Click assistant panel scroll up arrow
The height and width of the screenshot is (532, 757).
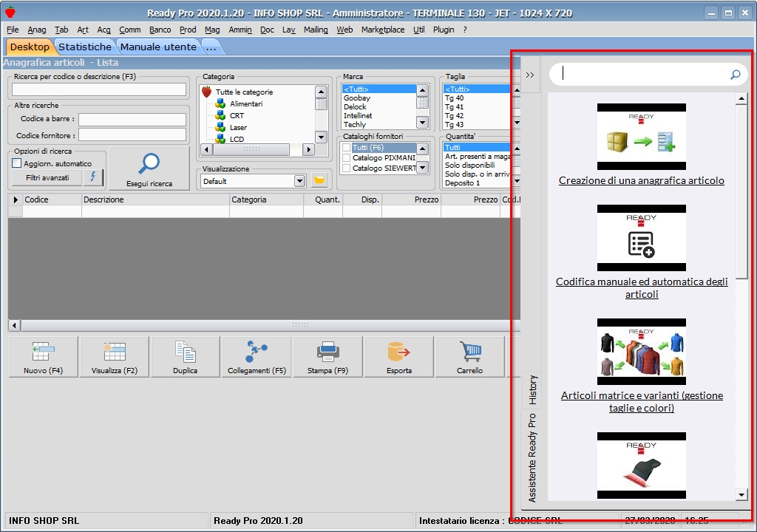click(x=741, y=99)
